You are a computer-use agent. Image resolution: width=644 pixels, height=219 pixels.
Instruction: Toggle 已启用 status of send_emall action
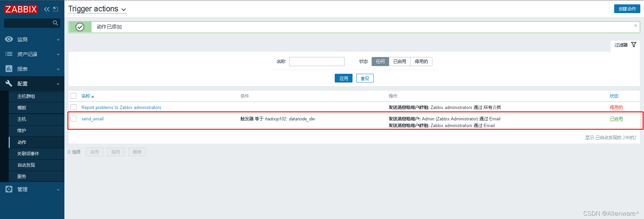(x=616, y=119)
